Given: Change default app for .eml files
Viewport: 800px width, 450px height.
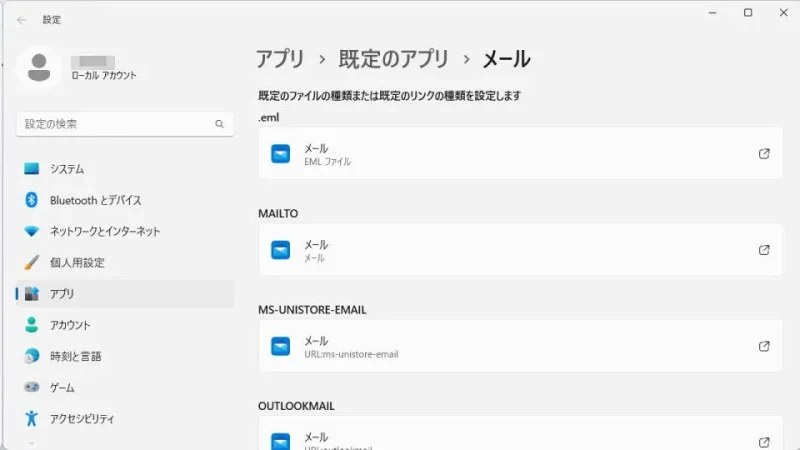Looking at the screenshot, I should tap(520, 154).
